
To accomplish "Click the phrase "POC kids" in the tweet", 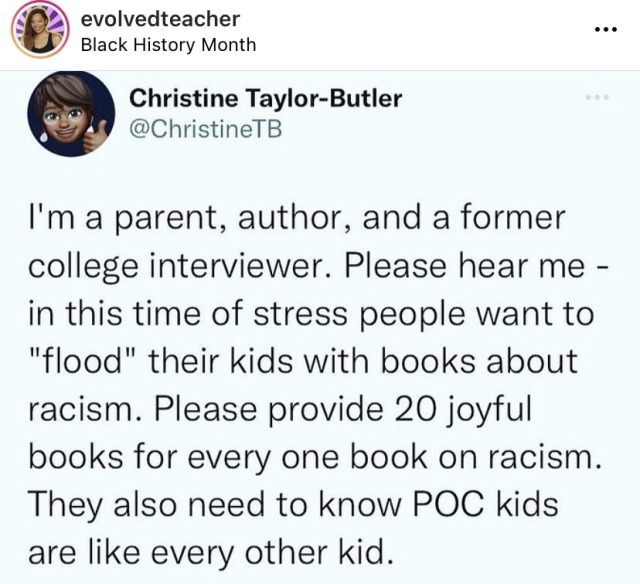I will pos(485,505).
